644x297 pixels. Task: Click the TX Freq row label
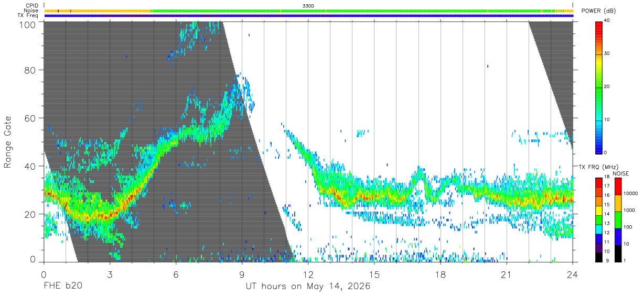coord(28,16)
